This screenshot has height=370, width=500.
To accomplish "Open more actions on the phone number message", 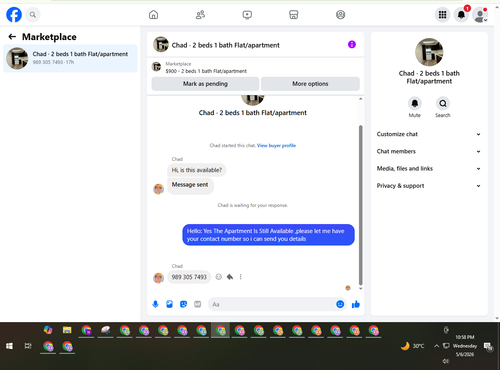I will (x=240, y=277).
